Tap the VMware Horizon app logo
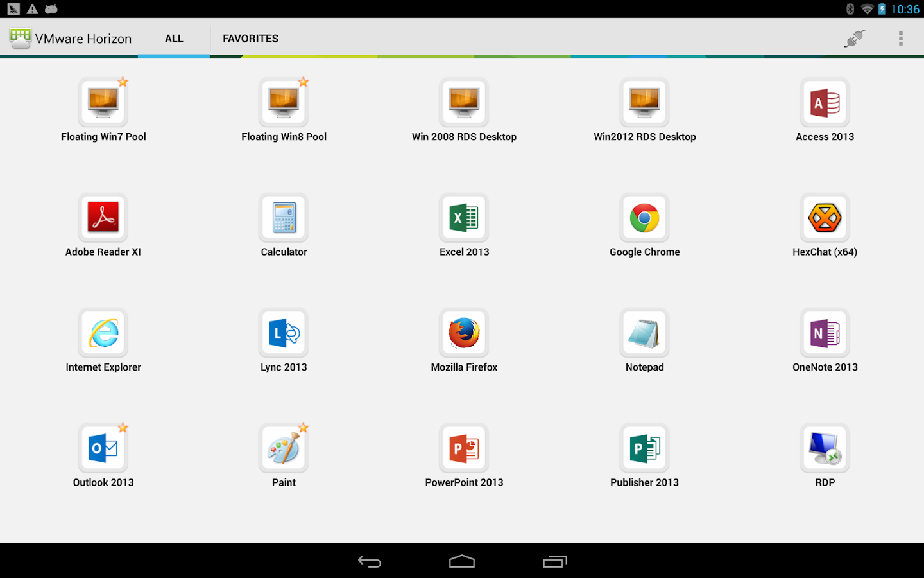The image size is (924, 578). coord(21,39)
